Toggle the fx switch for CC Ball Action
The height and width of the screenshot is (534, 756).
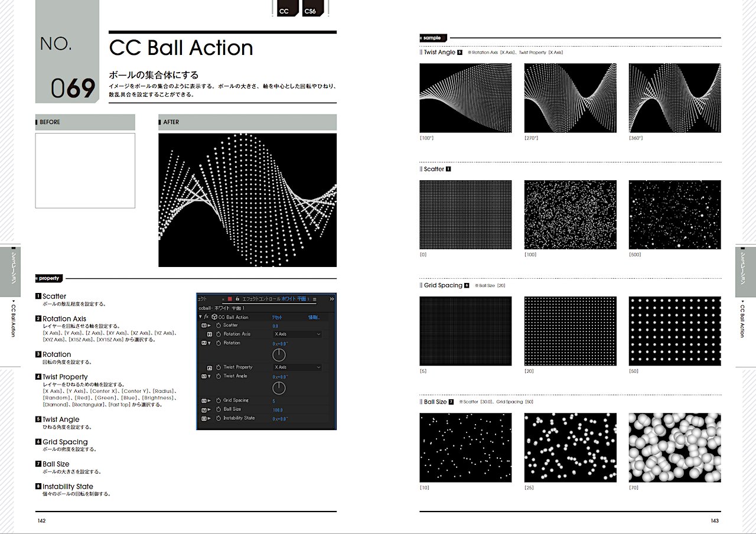tap(206, 317)
